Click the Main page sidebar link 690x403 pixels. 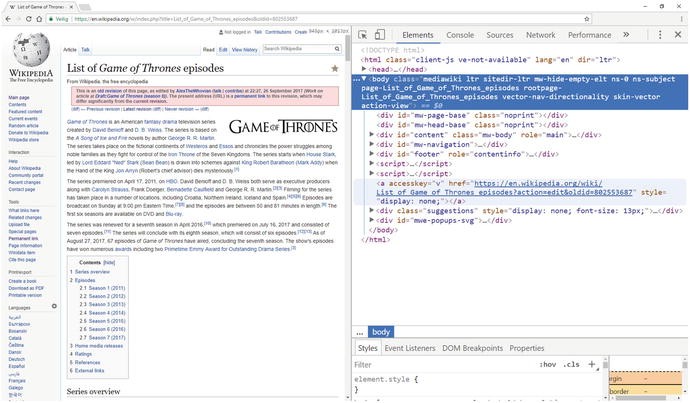(x=19, y=98)
